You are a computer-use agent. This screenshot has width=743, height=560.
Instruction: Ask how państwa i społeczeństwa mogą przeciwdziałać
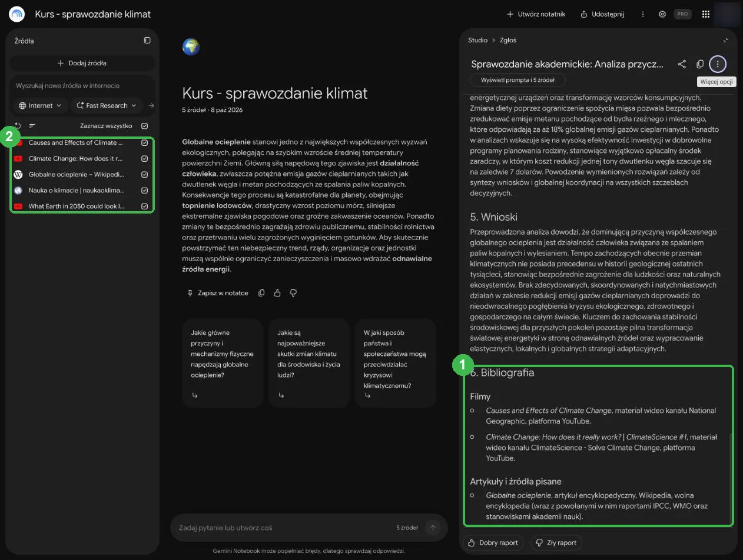click(x=395, y=363)
